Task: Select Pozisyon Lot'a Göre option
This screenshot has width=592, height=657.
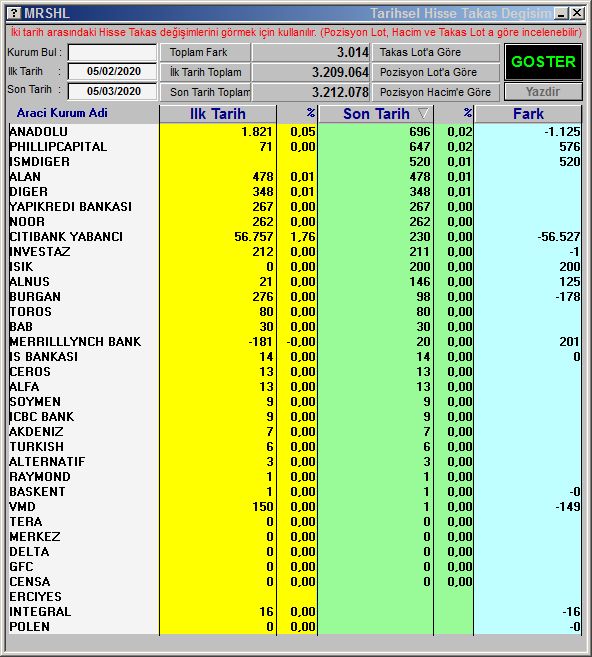Action: point(436,72)
